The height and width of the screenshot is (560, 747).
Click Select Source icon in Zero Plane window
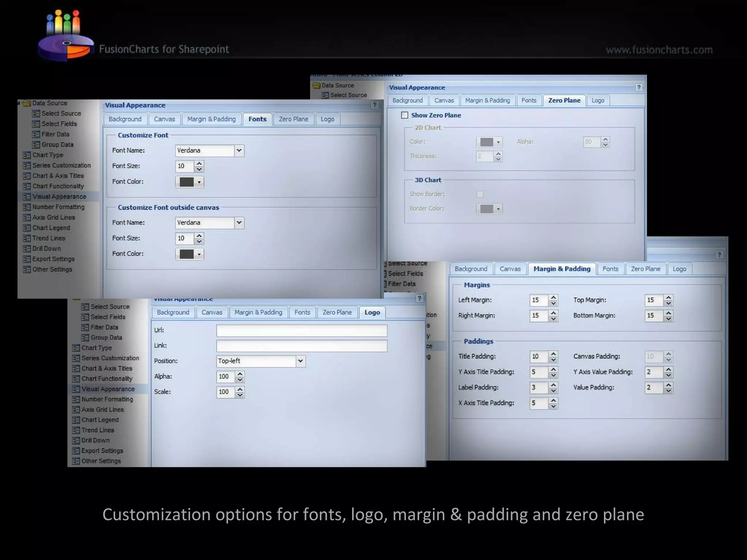[x=325, y=95]
